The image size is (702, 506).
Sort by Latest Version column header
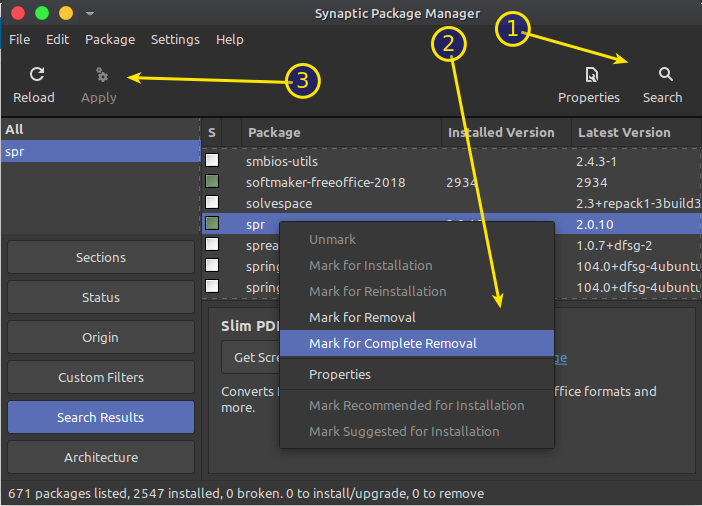tap(636, 133)
